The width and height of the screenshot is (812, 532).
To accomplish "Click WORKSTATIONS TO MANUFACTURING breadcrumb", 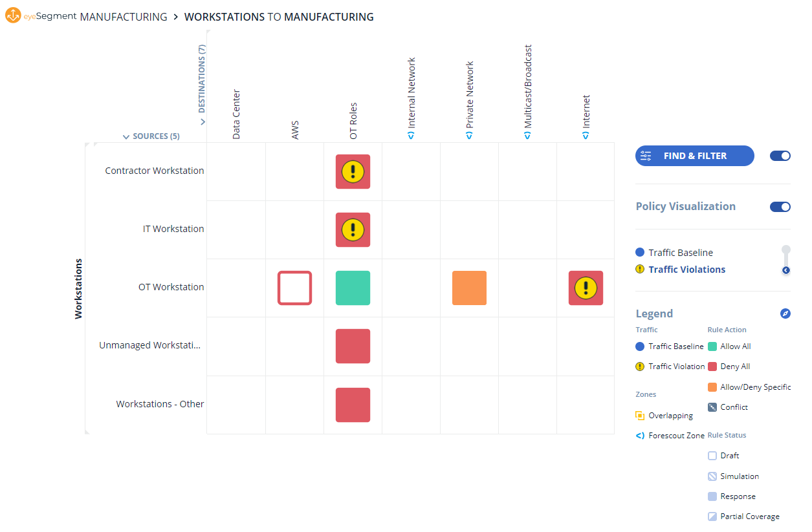I will pos(279,17).
